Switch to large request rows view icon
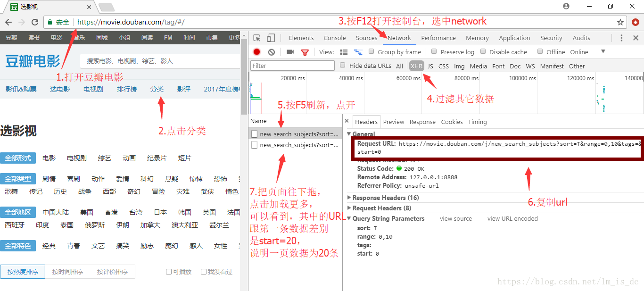The width and height of the screenshot is (644, 291). click(x=344, y=52)
